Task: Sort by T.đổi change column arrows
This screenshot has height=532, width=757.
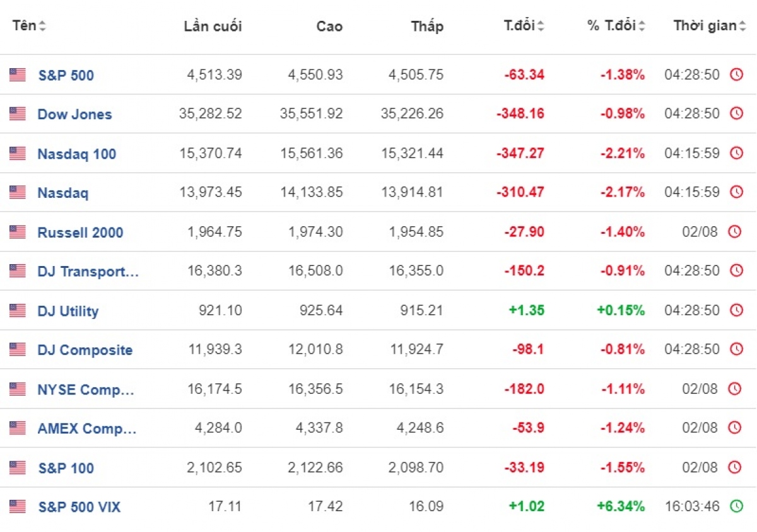Action: (541, 26)
